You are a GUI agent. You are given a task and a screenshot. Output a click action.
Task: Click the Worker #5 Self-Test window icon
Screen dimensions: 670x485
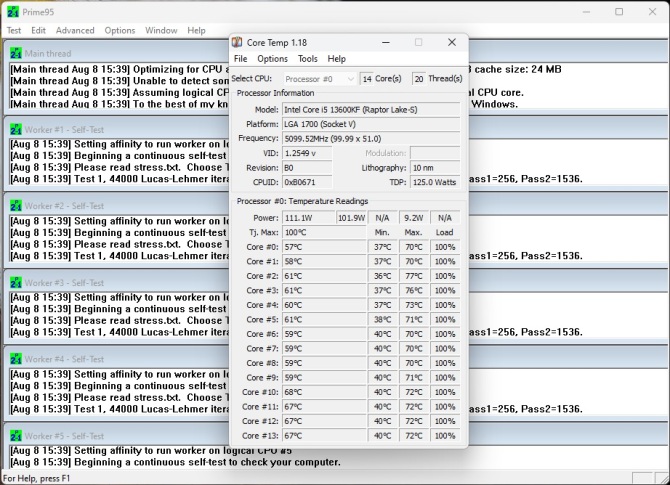coord(16,436)
